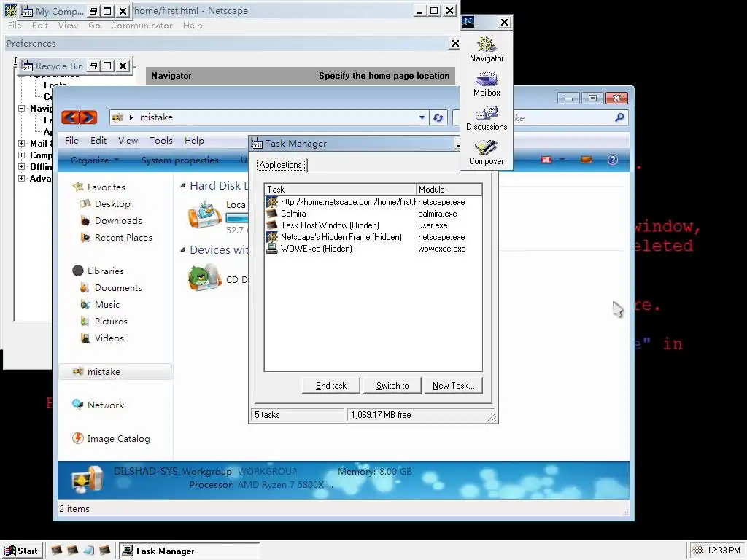Screen dimensions: 747x560
Task: Open the Edit menu in explorer window
Action: (98, 141)
